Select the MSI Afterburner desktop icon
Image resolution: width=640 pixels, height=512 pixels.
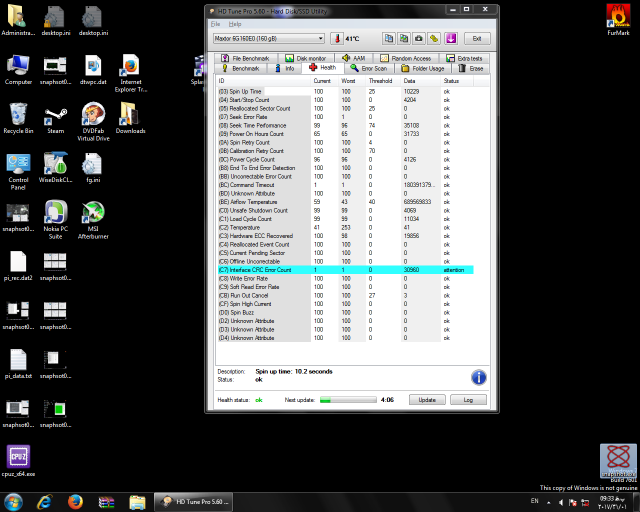[93, 215]
